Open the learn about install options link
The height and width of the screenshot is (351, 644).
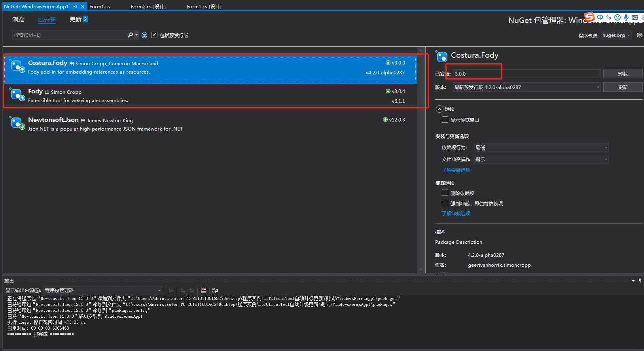tap(456, 170)
